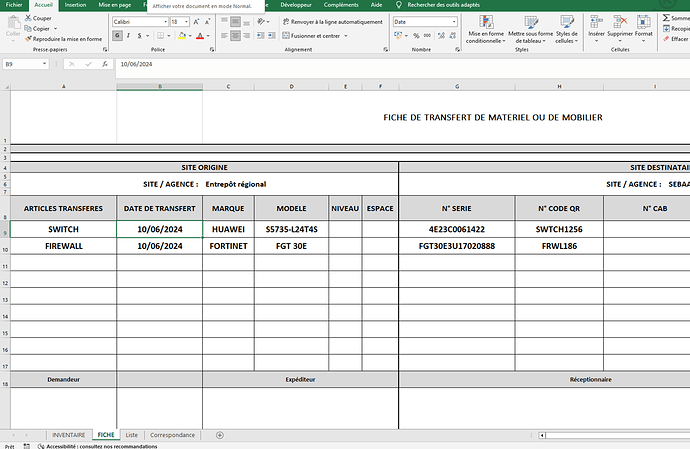Click the Insérer cells icon
The image size is (690, 449).
596,22
